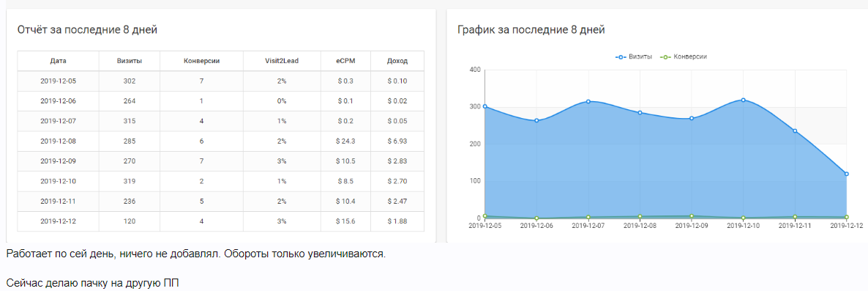868x291 pixels.
Task: Click the visits data point for 2019-12-12
Action: [847, 174]
